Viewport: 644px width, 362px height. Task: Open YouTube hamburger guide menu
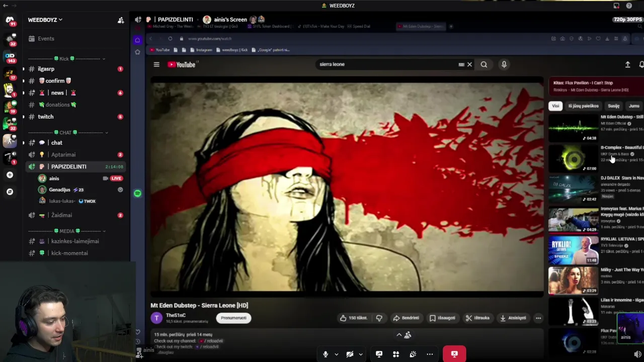click(x=156, y=64)
